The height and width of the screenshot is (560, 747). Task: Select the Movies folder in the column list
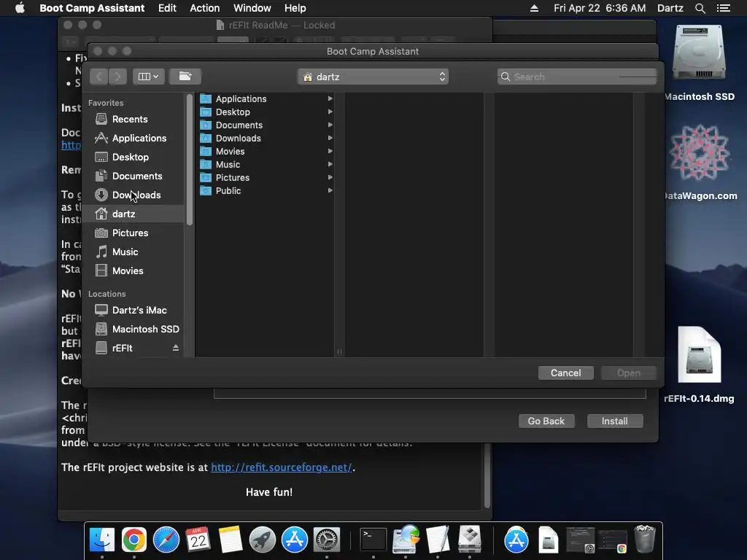tap(266, 151)
